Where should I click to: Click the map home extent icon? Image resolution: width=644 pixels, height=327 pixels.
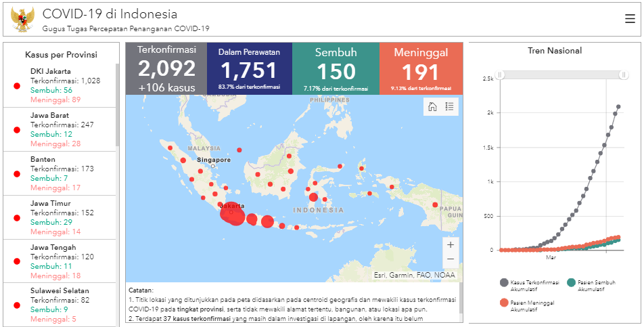pos(432,107)
